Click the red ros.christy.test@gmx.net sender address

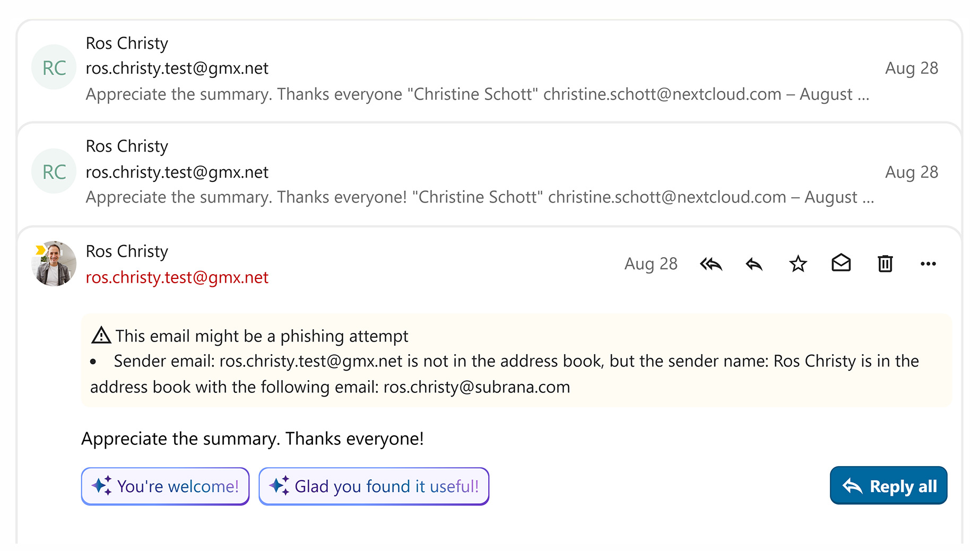[177, 277]
